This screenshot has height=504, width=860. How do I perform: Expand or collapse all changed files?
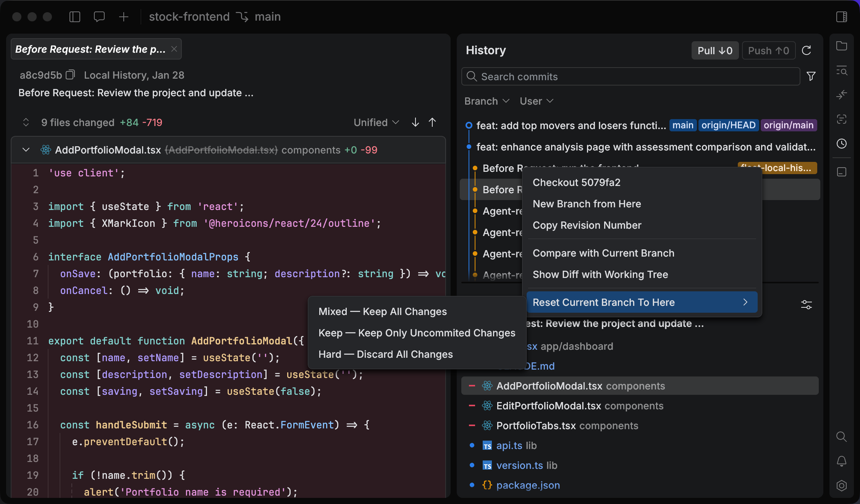[x=26, y=122]
